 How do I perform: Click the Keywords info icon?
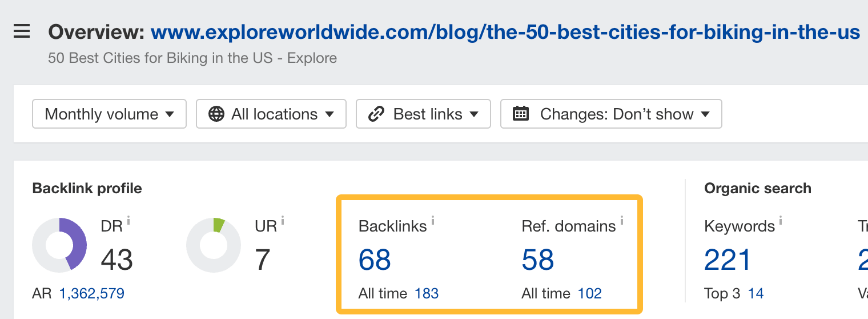[x=781, y=220]
